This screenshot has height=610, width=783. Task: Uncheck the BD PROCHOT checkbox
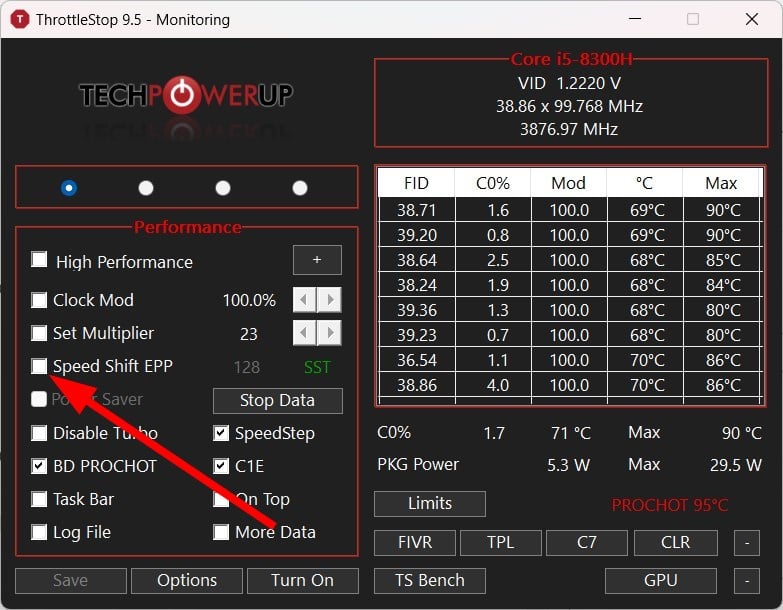point(39,466)
